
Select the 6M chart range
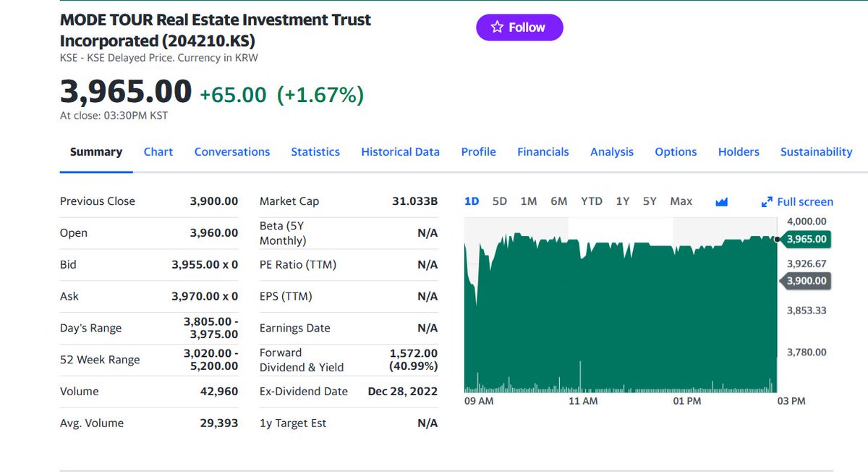[x=559, y=201]
